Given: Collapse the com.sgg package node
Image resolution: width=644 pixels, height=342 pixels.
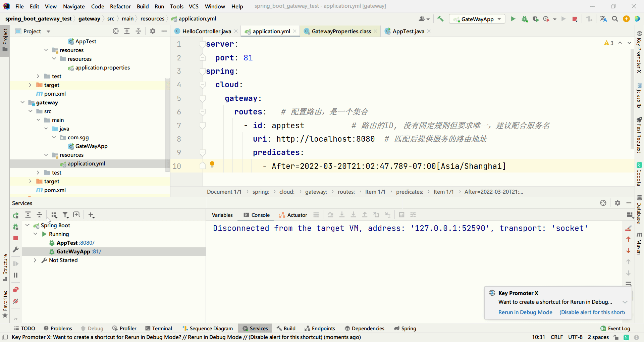Looking at the screenshot, I should pyautogui.click(x=54, y=137).
